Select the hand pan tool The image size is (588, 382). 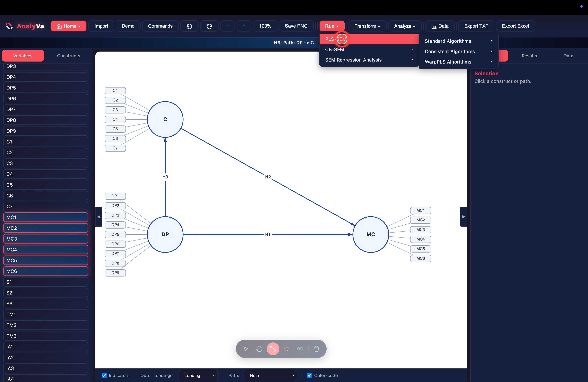pyautogui.click(x=259, y=349)
